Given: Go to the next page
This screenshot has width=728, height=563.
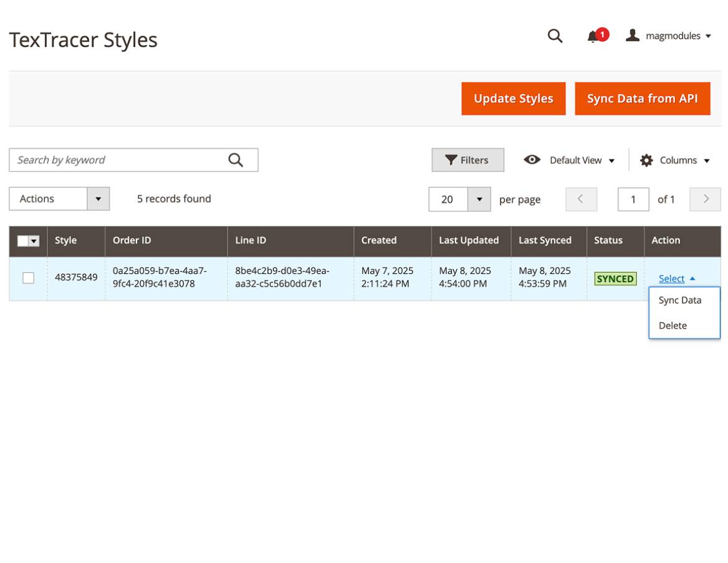Looking at the screenshot, I should click(706, 199).
